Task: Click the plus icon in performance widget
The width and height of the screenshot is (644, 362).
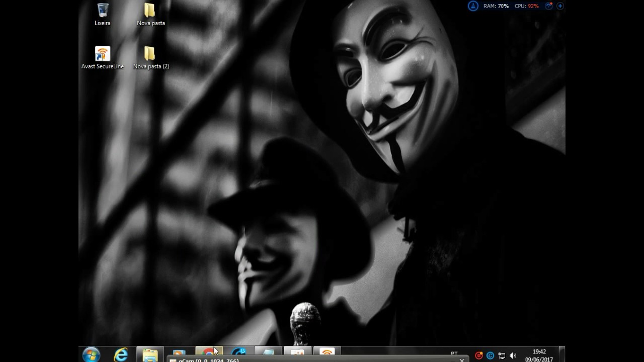Action: (560, 6)
